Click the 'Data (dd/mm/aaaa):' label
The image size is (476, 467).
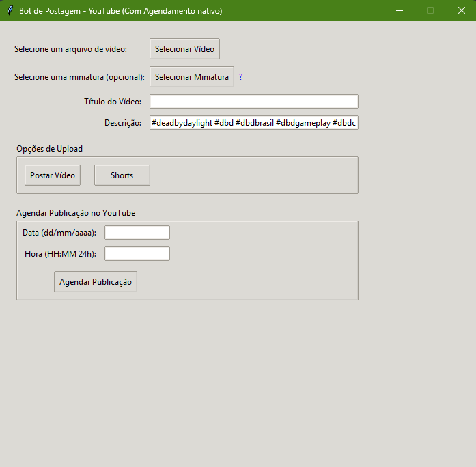click(x=59, y=233)
